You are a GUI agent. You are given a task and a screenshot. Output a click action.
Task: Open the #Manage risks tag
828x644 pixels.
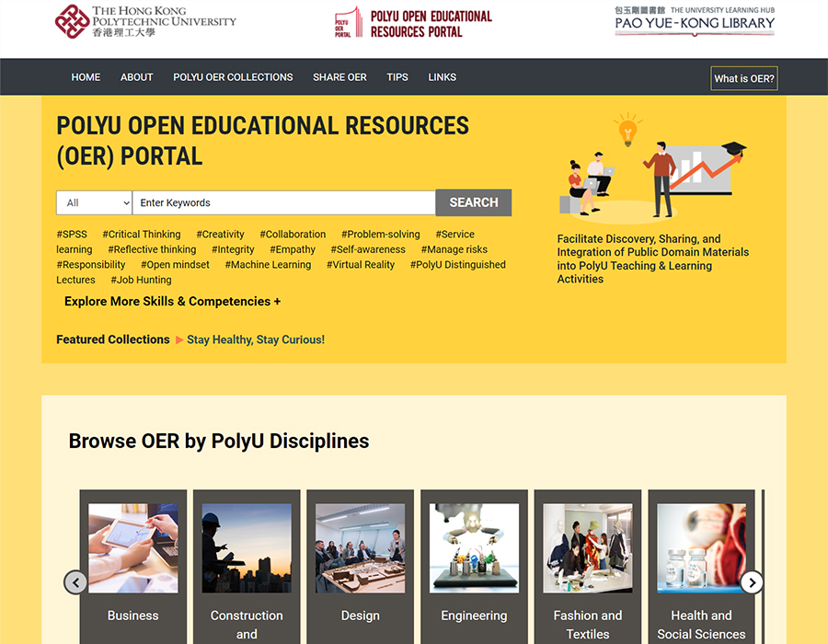[x=454, y=249]
